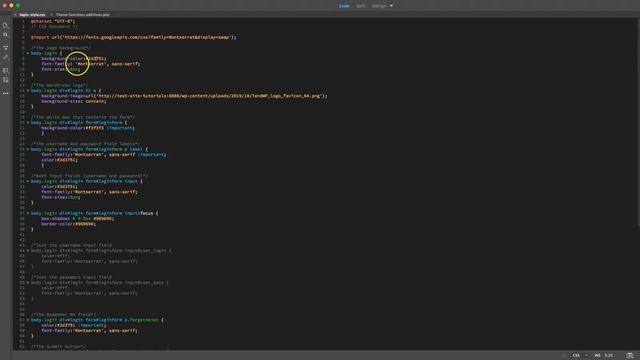Collapse the loginform input rule on line 31
The image size is (640, 360).
pyautogui.click(x=28, y=181)
